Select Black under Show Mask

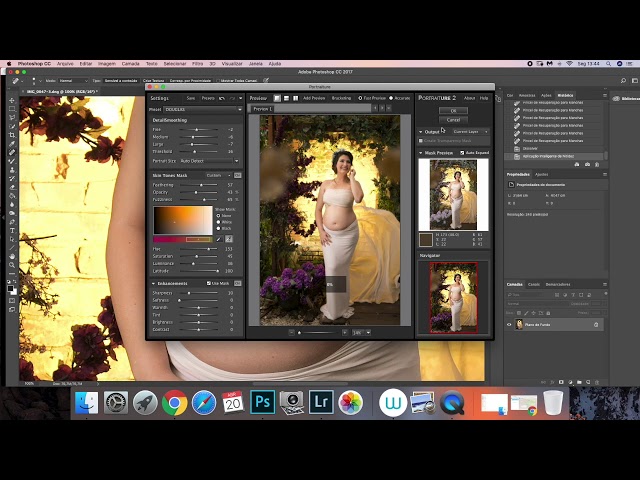[218, 229]
